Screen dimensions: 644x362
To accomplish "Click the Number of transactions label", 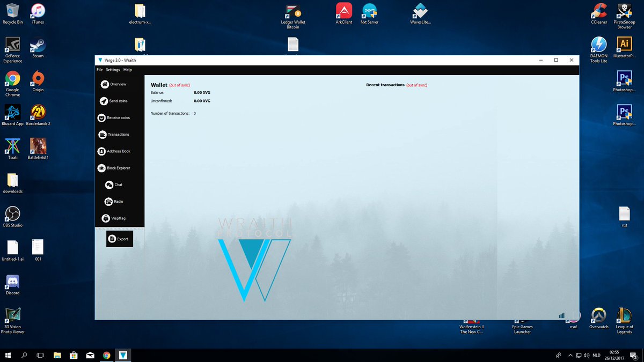I will tap(170, 113).
